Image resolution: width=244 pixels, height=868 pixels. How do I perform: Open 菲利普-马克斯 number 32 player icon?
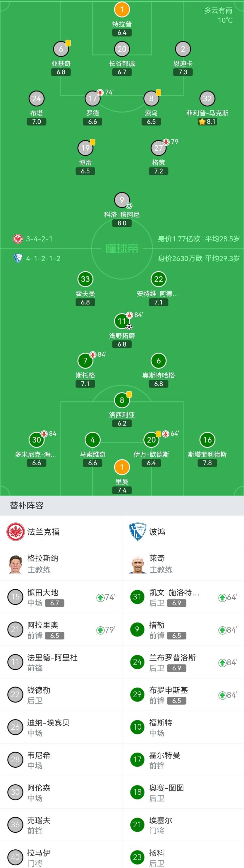207,99
